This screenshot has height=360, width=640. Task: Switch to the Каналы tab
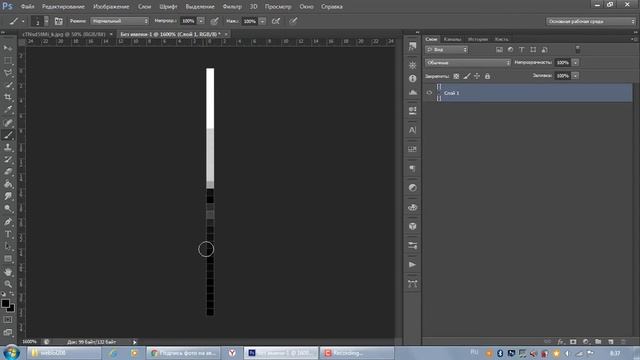pyautogui.click(x=452, y=39)
